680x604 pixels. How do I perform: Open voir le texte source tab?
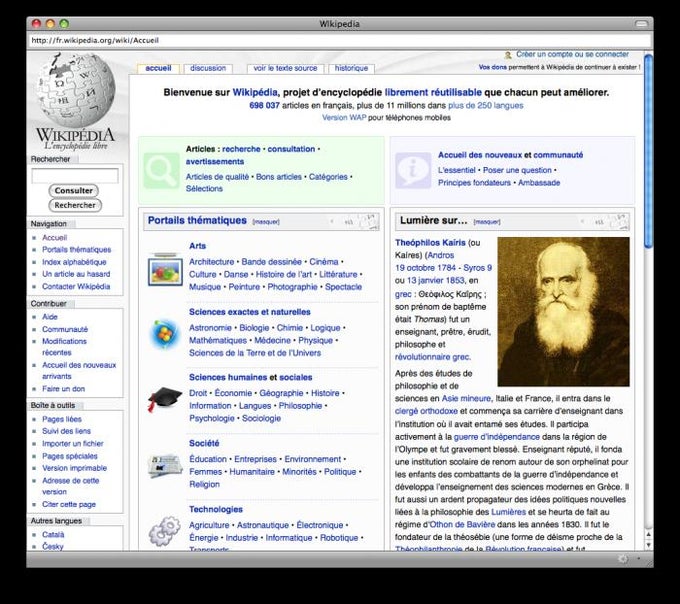[x=285, y=69]
